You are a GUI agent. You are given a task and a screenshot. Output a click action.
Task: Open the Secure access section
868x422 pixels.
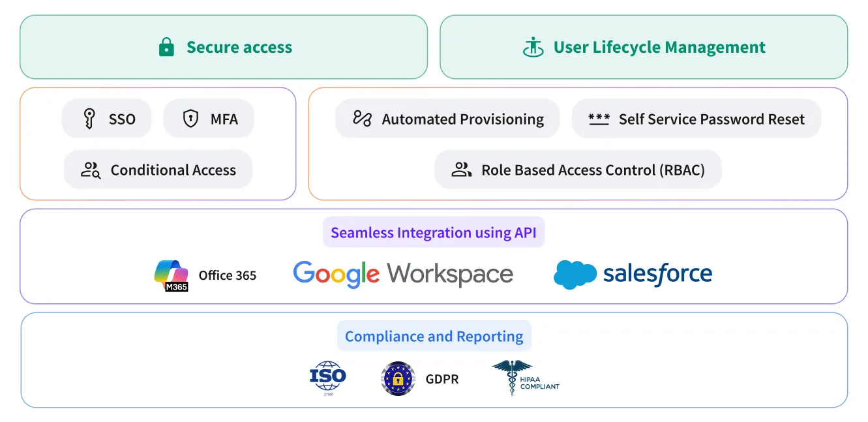point(224,46)
